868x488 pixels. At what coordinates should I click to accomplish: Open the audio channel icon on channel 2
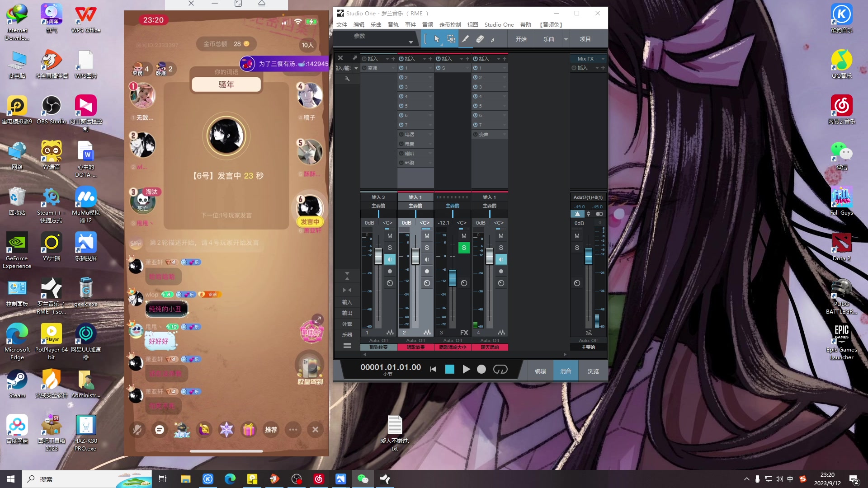pos(427,333)
